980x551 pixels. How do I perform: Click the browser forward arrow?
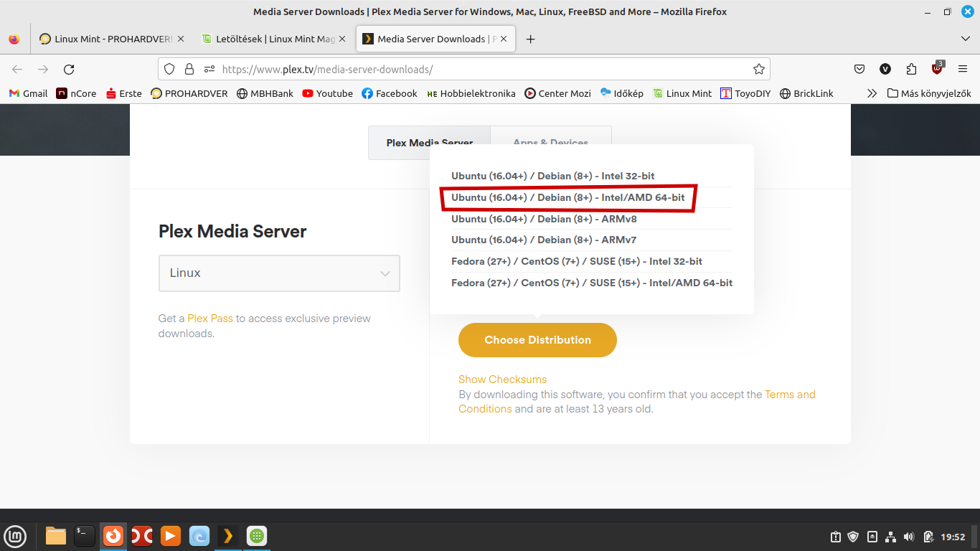(43, 70)
